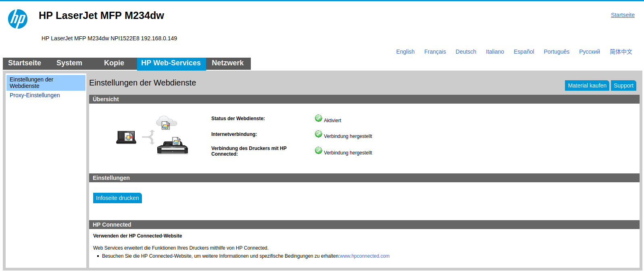Switch language to English
This screenshot has width=644, height=273.
click(405, 52)
